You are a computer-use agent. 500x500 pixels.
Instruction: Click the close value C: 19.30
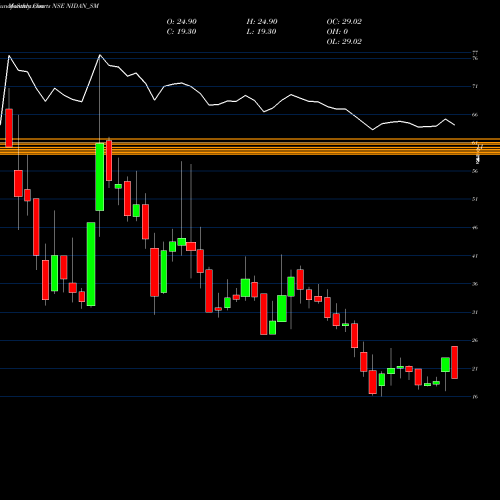[181, 32]
